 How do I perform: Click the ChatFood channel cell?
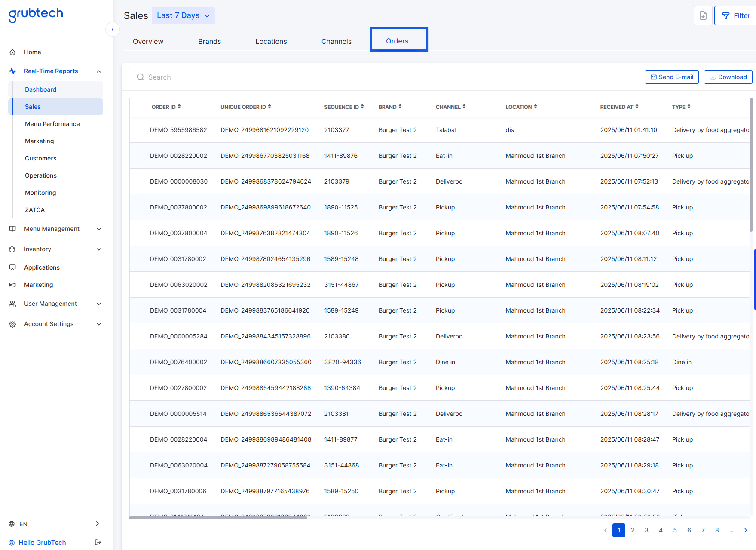tap(450, 515)
